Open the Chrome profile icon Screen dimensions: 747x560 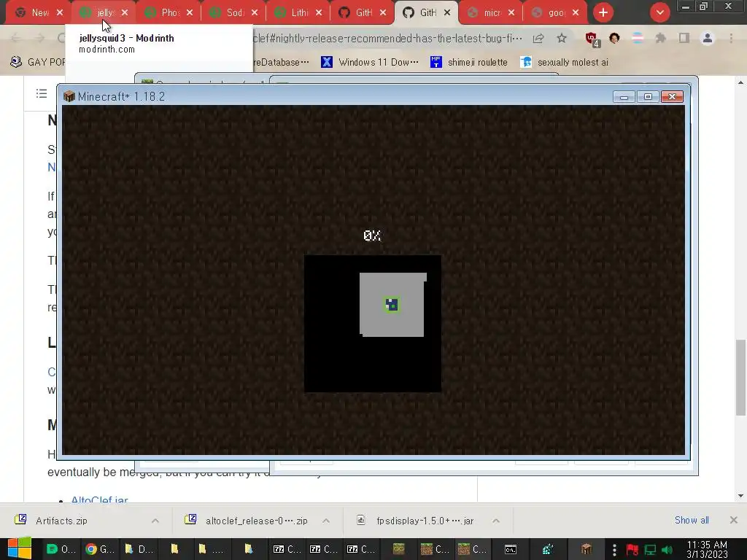[708, 38]
